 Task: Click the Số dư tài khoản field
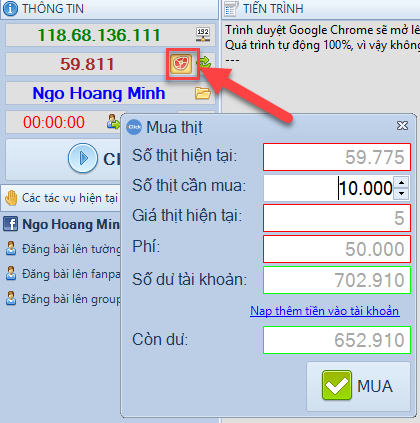tap(337, 280)
